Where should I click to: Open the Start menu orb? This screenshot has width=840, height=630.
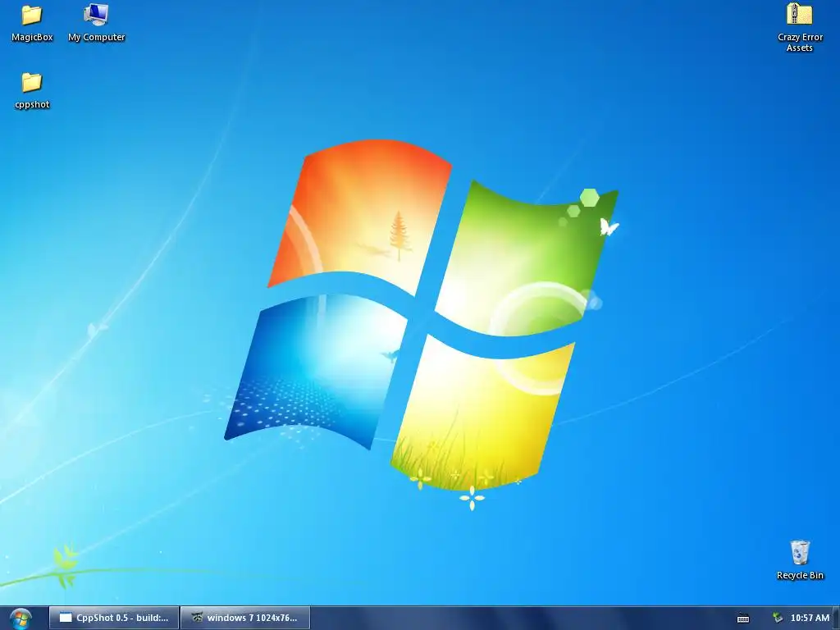pyautogui.click(x=21, y=619)
